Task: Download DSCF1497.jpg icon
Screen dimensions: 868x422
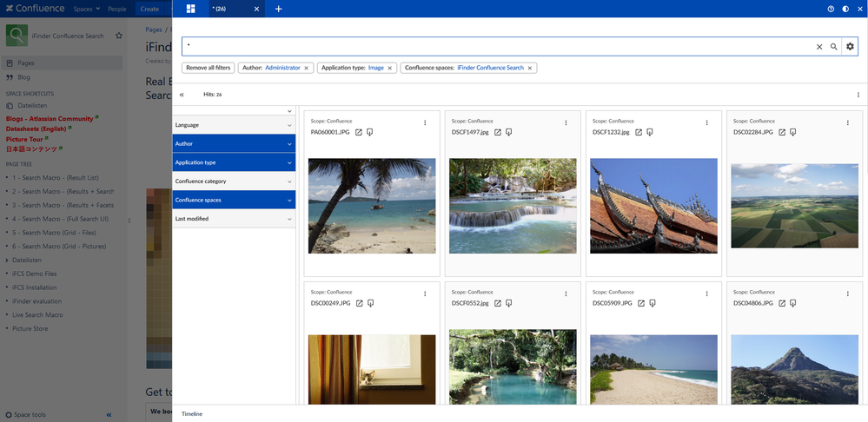Action: point(509,132)
